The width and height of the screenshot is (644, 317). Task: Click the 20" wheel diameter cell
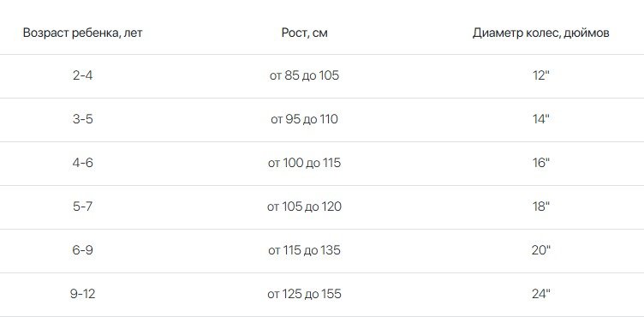(540, 250)
